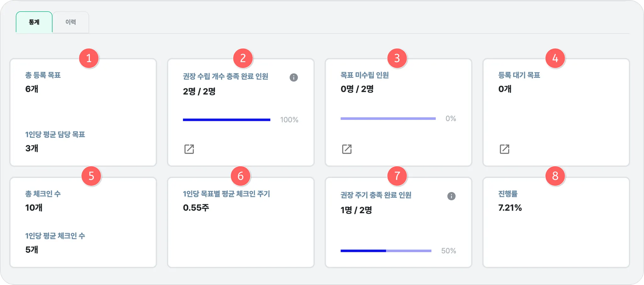Screen dimensions: 644x285
Task: Click red badge number 2
Action: [x=243, y=58]
